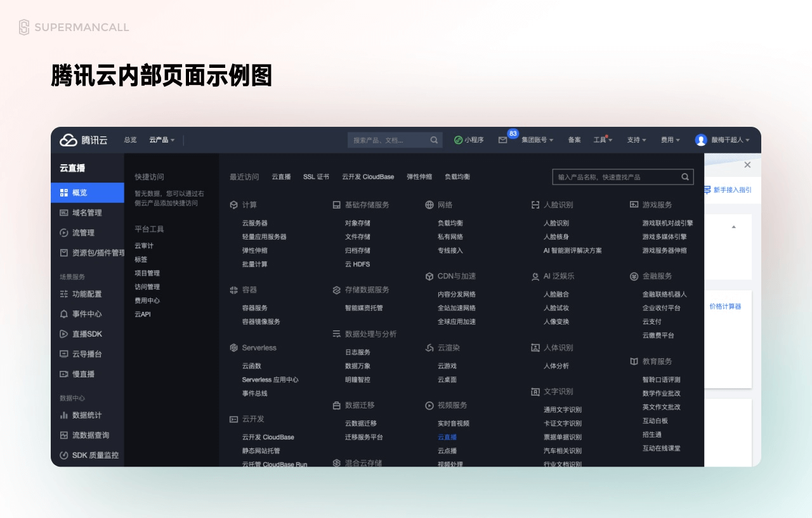Screen dimensions: 812x518
Task: Open 内容分发网络 product link
Action: pos(457,294)
